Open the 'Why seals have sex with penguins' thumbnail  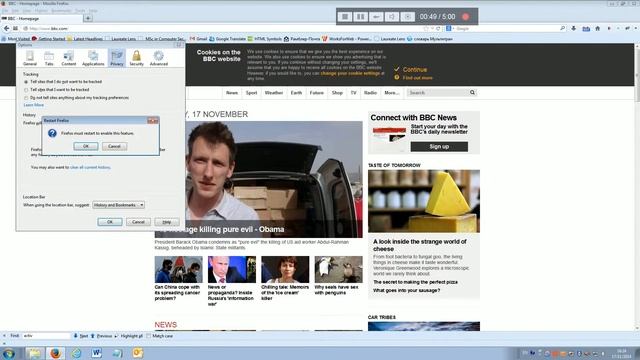338,269
